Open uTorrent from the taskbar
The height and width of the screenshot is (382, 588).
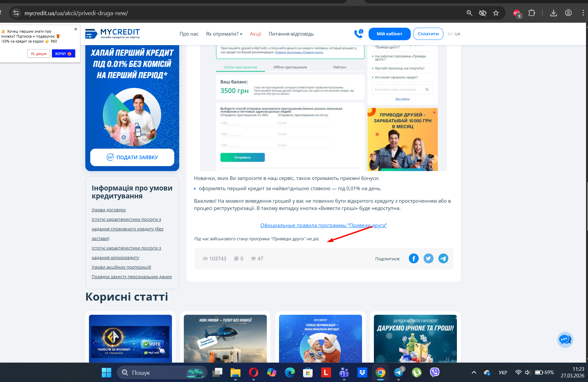pyautogui.click(x=417, y=372)
